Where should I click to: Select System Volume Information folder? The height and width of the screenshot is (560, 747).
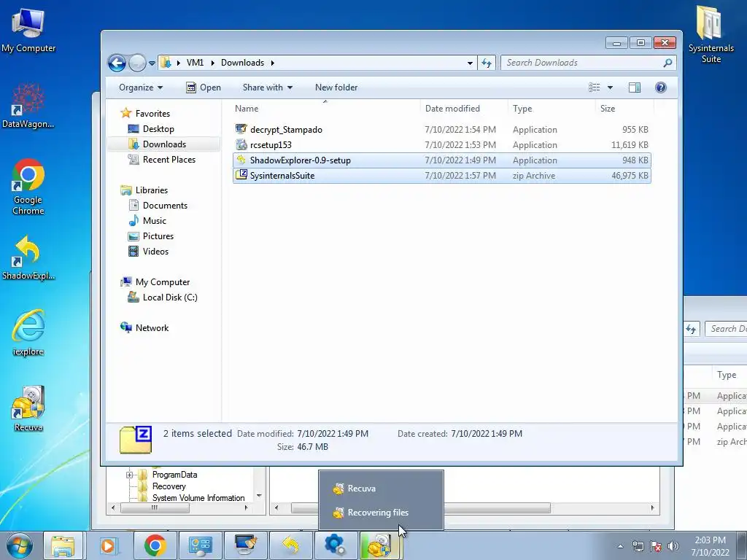tap(198, 497)
